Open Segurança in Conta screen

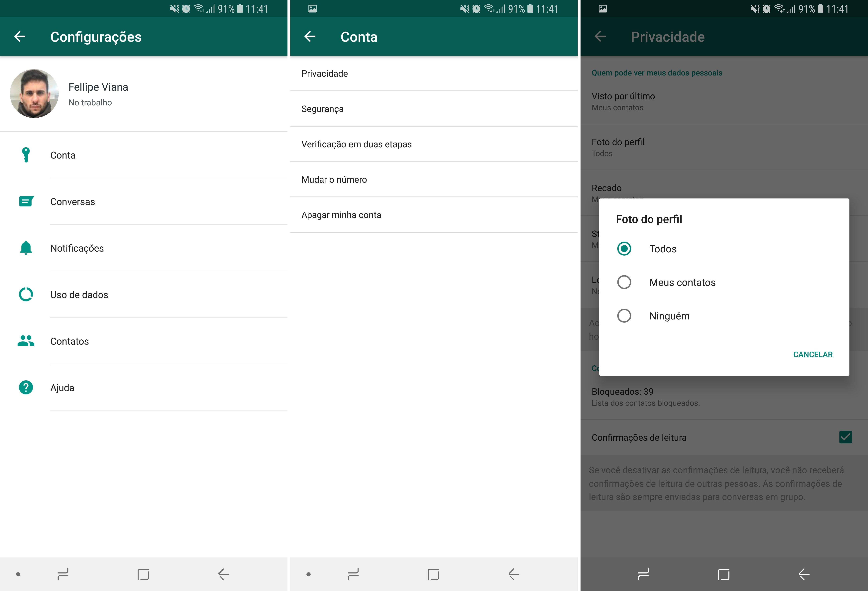click(x=434, y=109)
